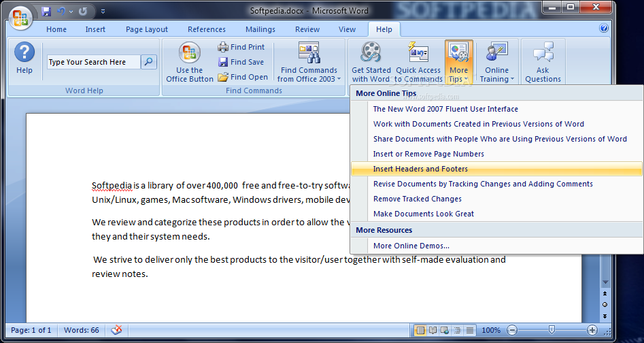Click the Zoom Out minus button
Viewport: 644px width, 343px height.
pyautogui.click(x=512, y=330)
